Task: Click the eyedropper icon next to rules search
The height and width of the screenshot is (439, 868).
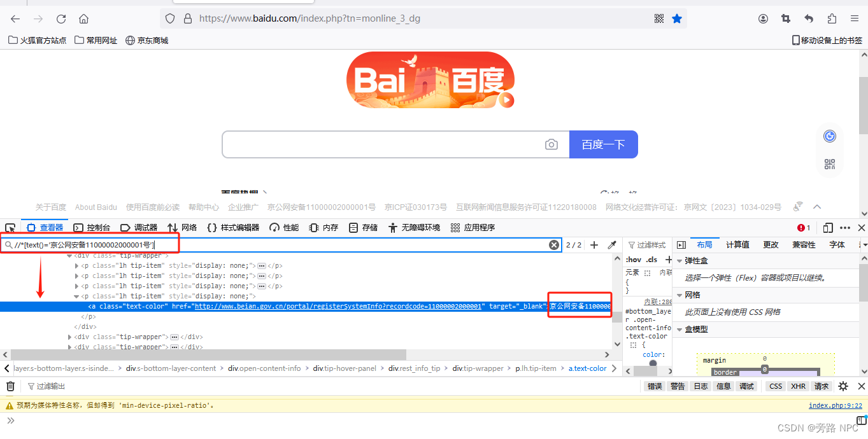Action: click(x=612, y=244)
